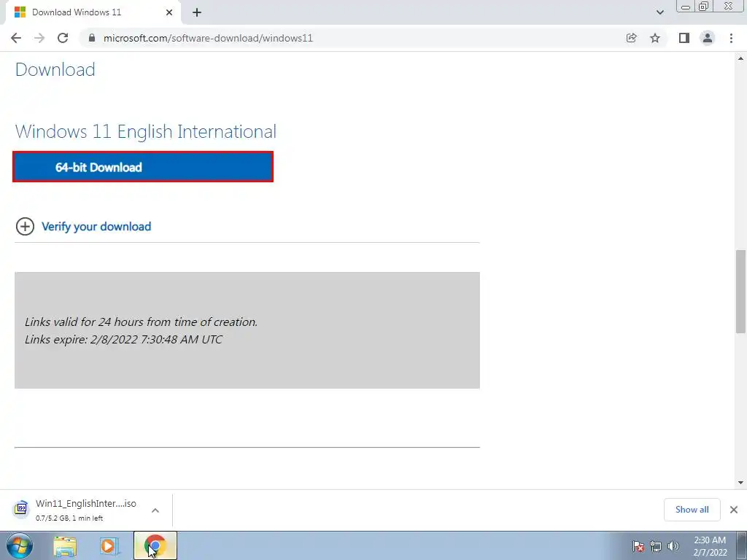View site security lock information
747x560 pixels.
pyautogui.click(x=92, y=38)
